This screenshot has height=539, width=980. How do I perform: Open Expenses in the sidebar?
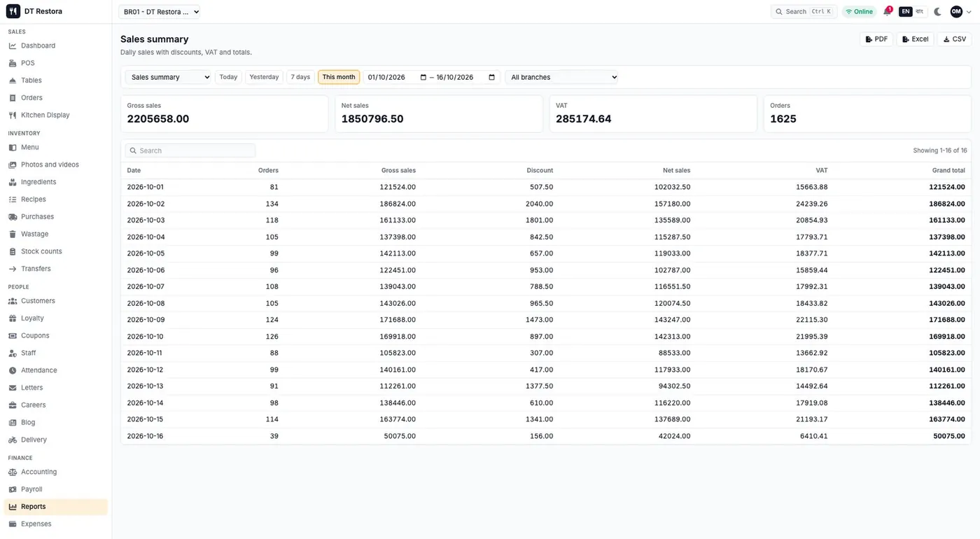pyautogui.click(x=56, y=524)
